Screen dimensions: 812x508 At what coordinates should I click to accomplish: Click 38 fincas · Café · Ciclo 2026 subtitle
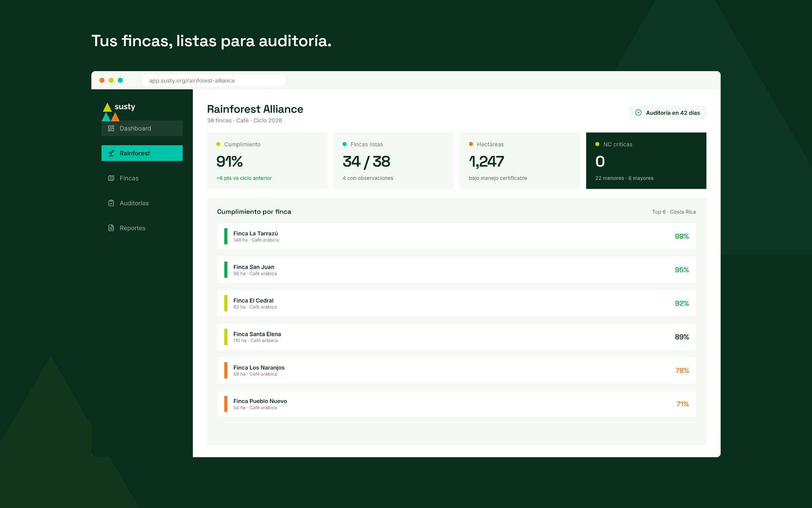click(x=244, y=121)
